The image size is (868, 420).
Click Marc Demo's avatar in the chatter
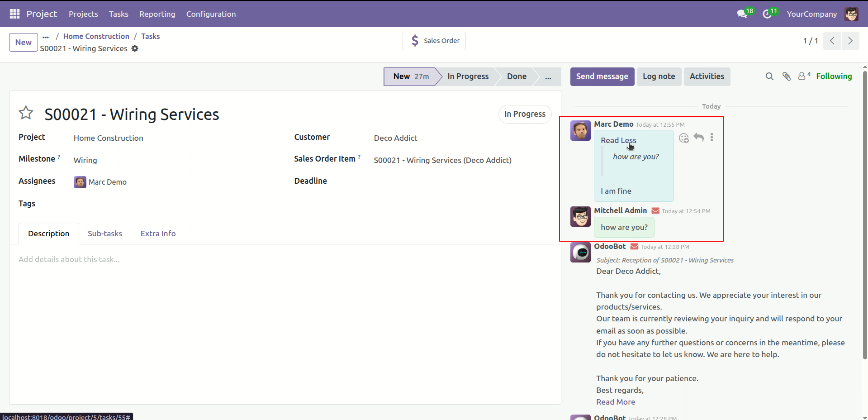(x=580, y=130)
